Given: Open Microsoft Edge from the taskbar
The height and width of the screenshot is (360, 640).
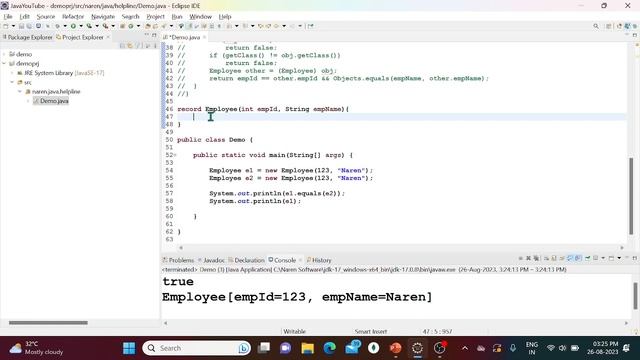Looking at the screenshot, I should [x=330, y=348].
